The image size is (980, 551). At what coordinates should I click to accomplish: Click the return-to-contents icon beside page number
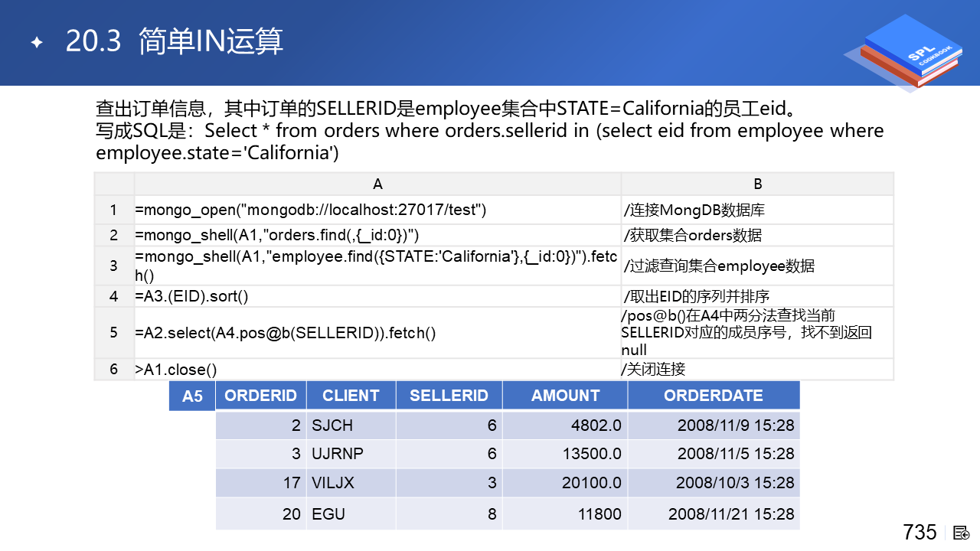click(x=962, y=533)
